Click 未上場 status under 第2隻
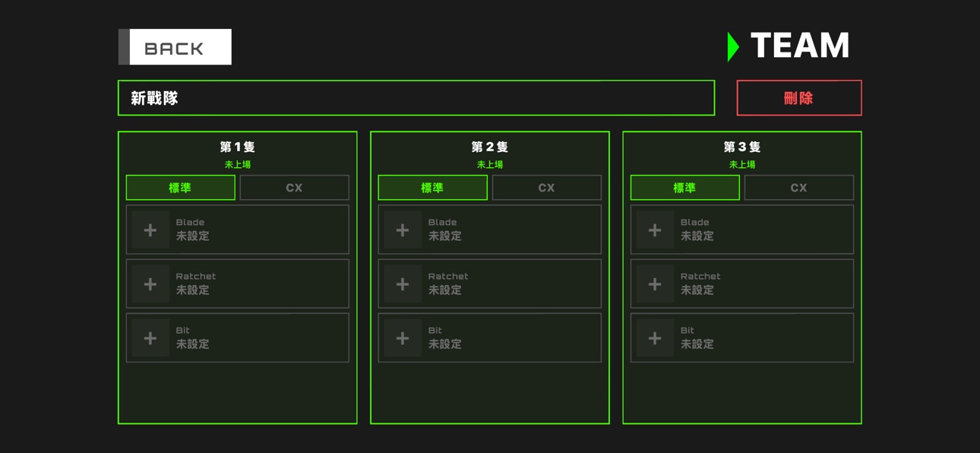The height and width of the screenshot is (453, 980). [x=490, y=165]
